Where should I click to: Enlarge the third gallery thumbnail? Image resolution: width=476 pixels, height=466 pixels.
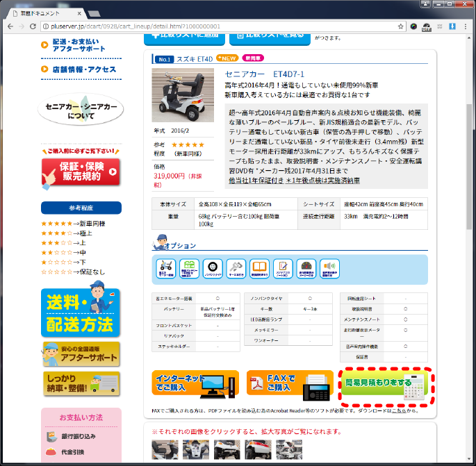click(x=227, y=449)
